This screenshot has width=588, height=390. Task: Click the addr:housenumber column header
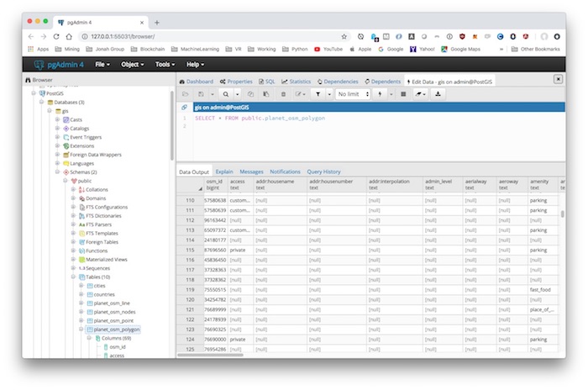[x=336, y=184]
